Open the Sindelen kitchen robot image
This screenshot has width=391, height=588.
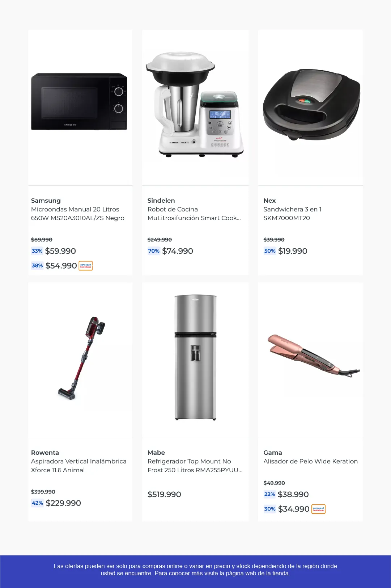pos(195,105)
